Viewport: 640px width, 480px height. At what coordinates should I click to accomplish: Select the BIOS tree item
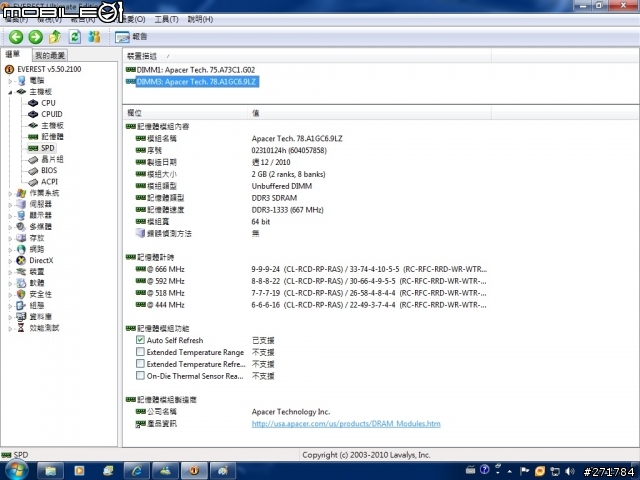tap(49, 171)
